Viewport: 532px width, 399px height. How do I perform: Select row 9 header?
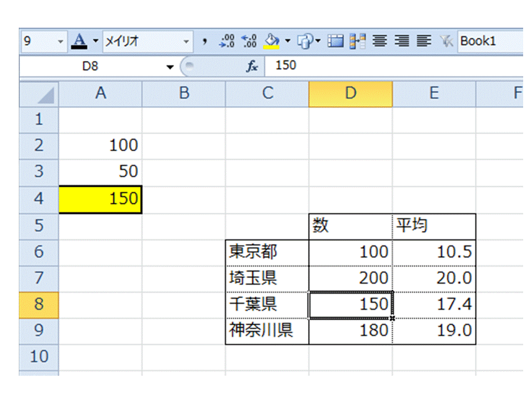point(39,331)
